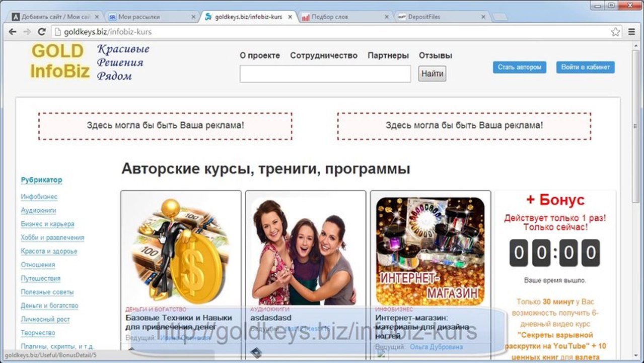Open the dollar coin course thumbnail
The width and height of the screenshot is (644, 363).
[x=181, y=251]
